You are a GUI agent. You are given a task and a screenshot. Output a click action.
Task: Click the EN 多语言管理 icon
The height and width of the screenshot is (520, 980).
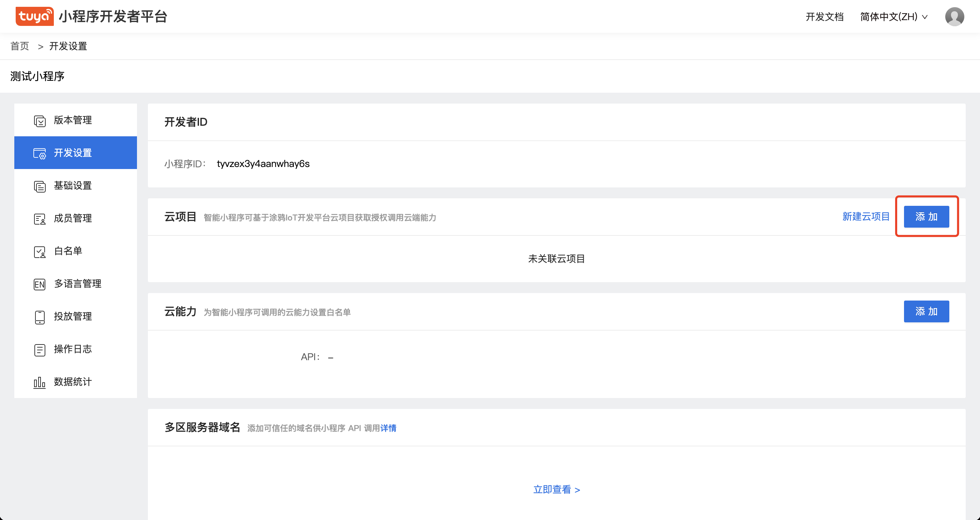tap(40, 284)
